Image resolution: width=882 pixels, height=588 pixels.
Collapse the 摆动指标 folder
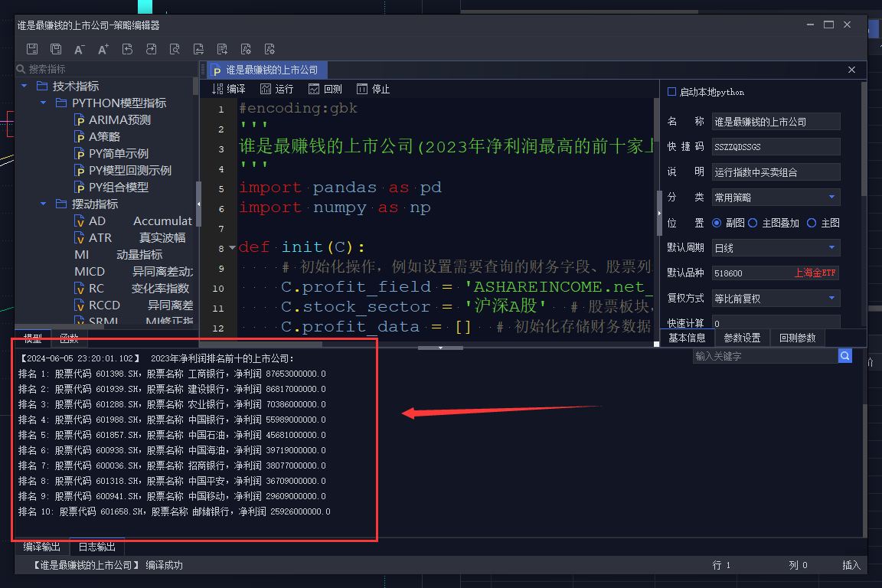coord(44,204)
